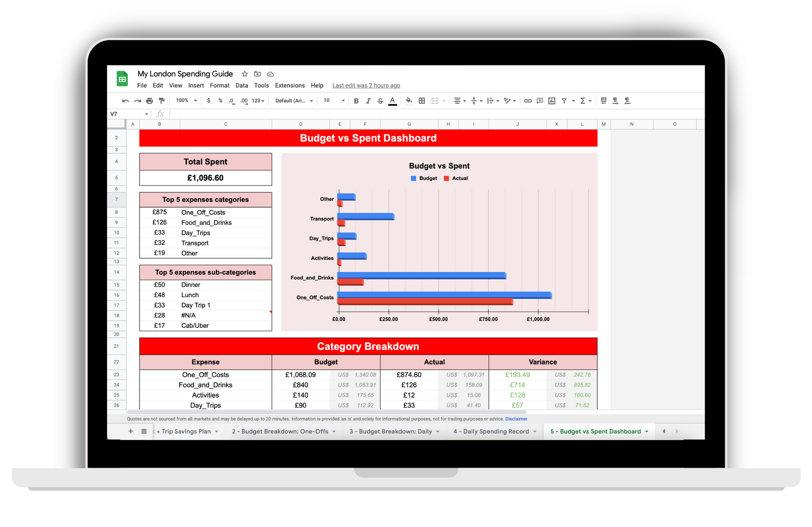Click the Disclaimer link

[516, 419]
